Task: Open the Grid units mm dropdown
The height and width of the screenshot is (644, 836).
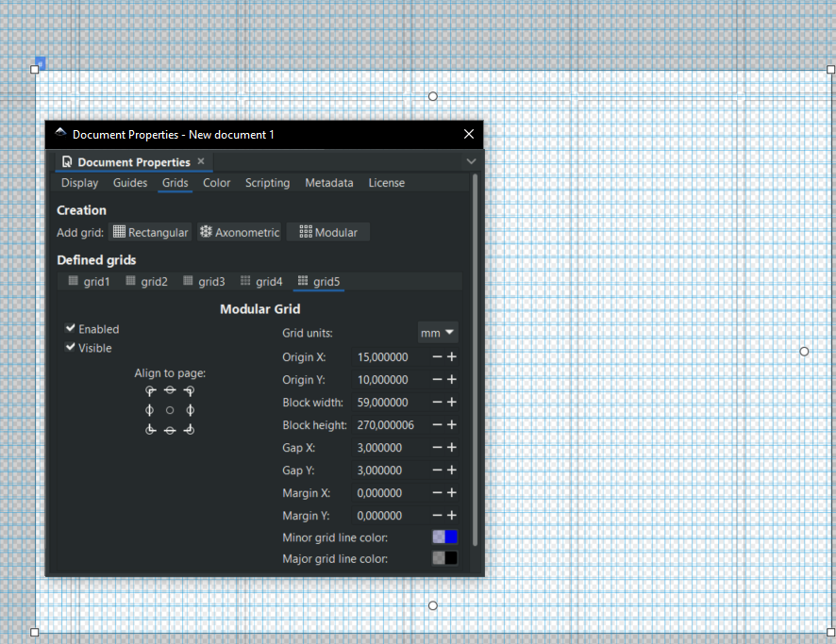Action: (x=437, y=333)
